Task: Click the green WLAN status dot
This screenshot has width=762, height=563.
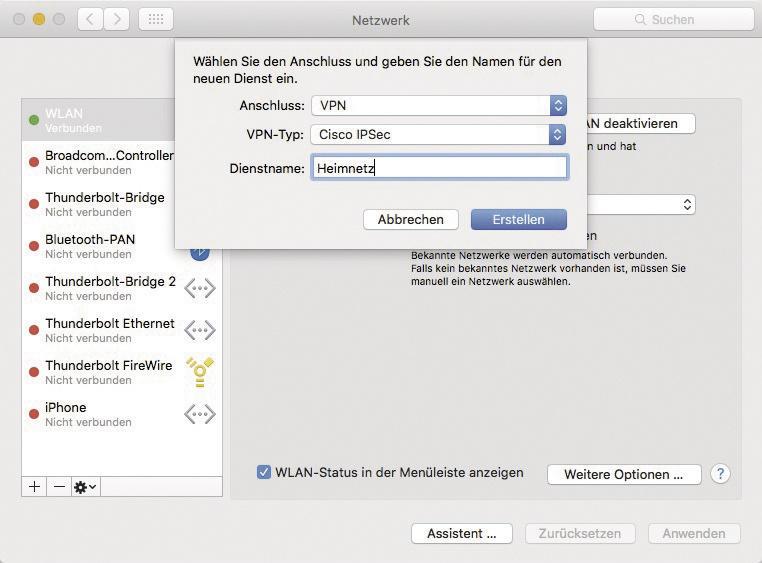Action: click(x=34, y=119)
